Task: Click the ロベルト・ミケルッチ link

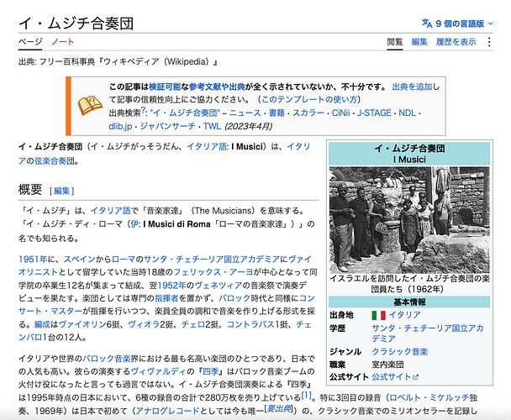Action: click(429, 398)
